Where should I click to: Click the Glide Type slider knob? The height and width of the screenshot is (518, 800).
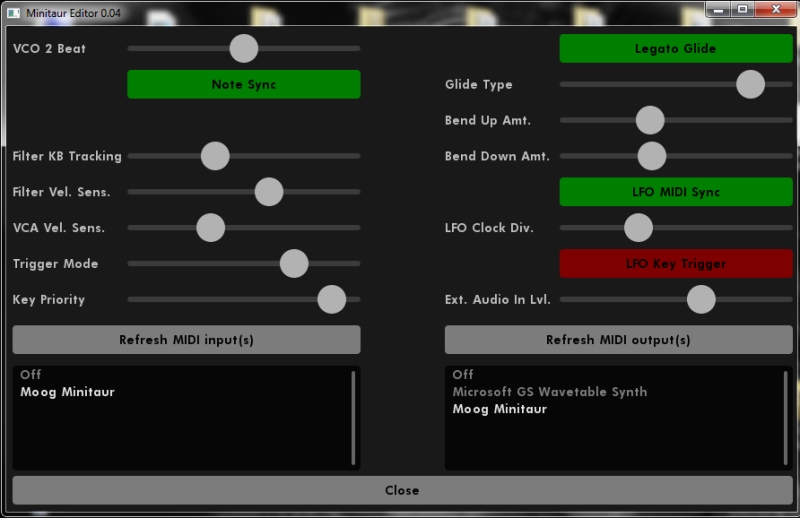coord(751,84)
